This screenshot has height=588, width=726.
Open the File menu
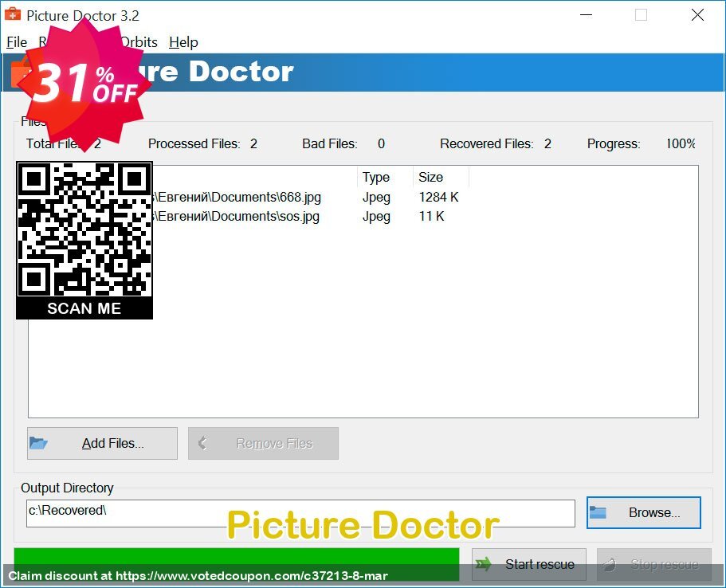coord(17,42)
